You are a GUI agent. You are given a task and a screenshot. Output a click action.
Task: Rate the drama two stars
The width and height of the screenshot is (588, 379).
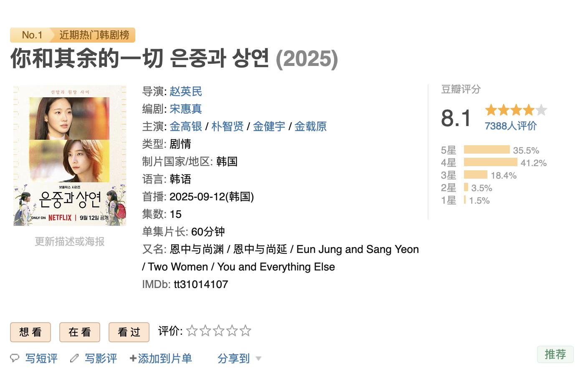(x=205, y=331)
